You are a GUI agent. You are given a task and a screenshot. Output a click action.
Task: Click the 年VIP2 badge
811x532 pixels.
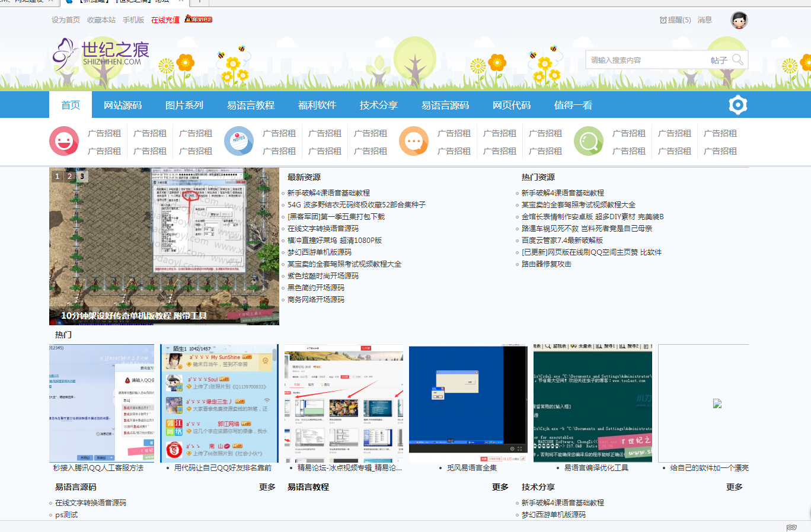(198, 20)
